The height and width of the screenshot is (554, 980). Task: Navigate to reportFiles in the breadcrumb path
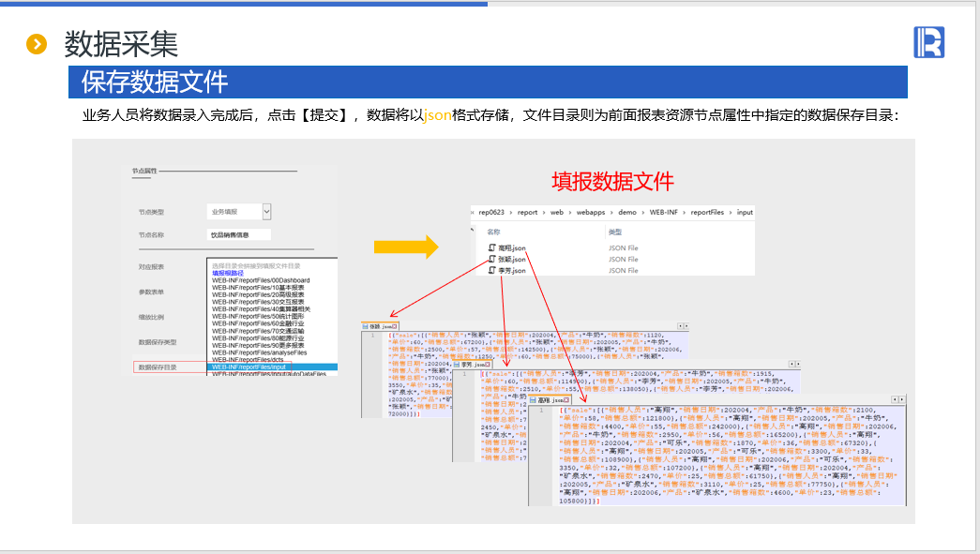708,213
